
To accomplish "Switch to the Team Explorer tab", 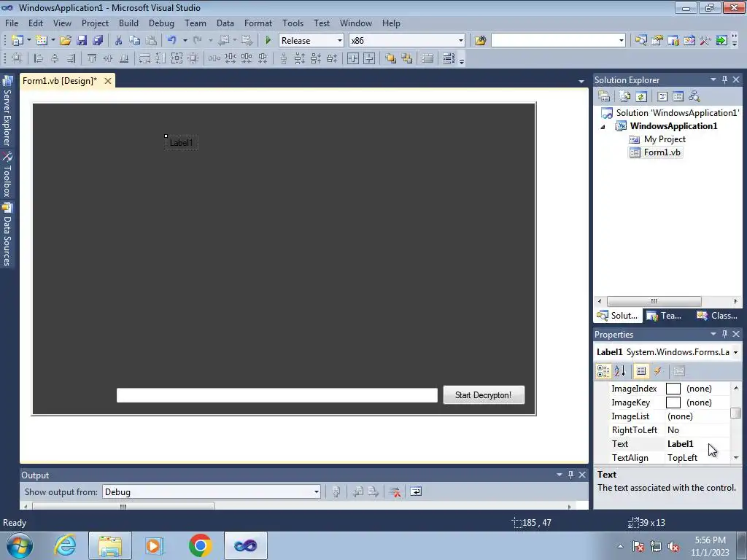I will click(x=665, y=316).
